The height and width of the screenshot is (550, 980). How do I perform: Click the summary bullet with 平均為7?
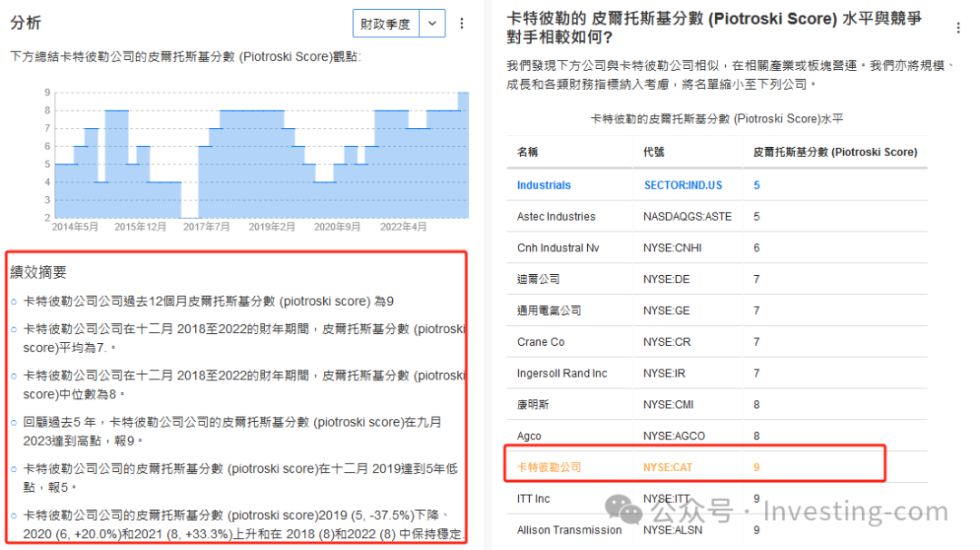pos(244,339)
